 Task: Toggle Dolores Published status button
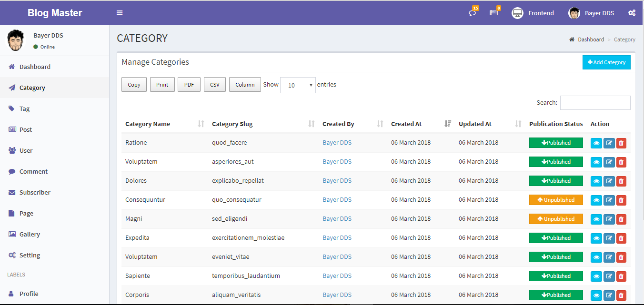click(x=556, y=181)
